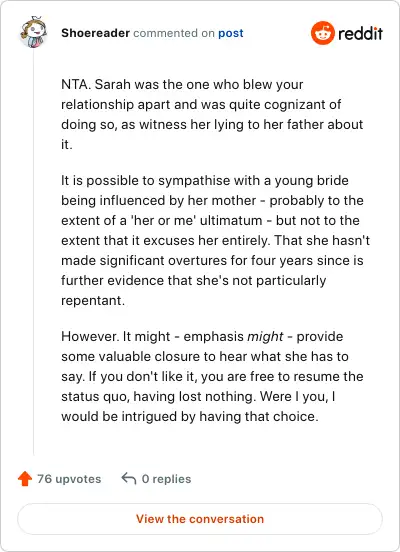The width and height of the screenshot is (400, 552).
Task: Click the orange upvote arrow icon
Action: point(25,478)
